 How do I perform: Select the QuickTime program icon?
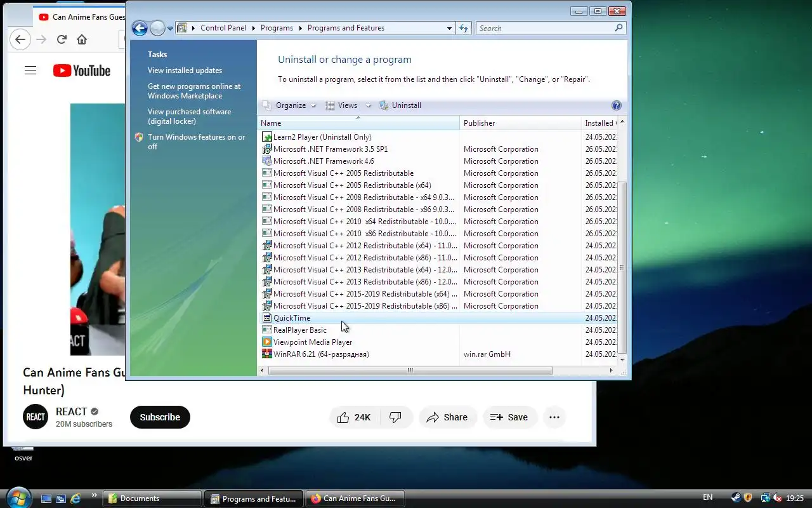click(267, 318)
